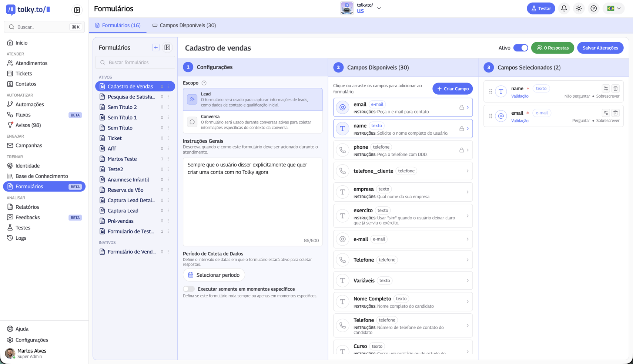The image size is (633, 364).
Task: Toggle the Ativo switch off
Action: (x=520, y=48)
